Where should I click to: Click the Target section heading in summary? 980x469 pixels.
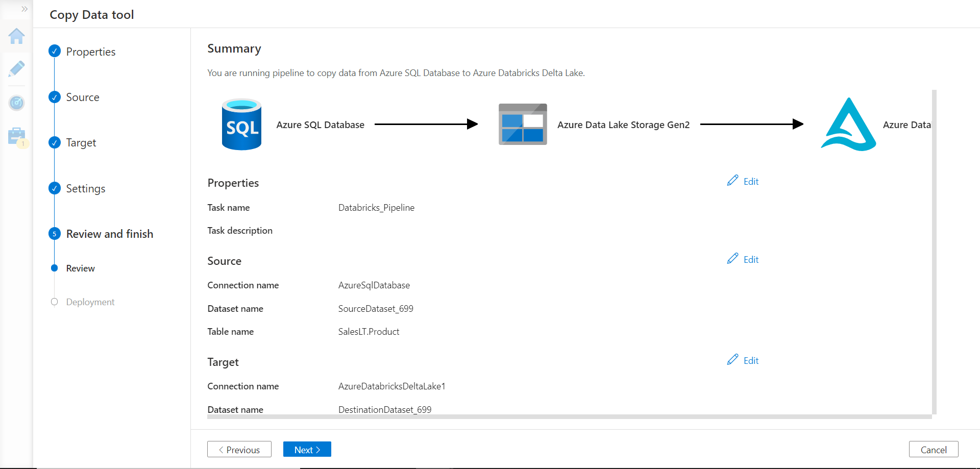[223, 362]
